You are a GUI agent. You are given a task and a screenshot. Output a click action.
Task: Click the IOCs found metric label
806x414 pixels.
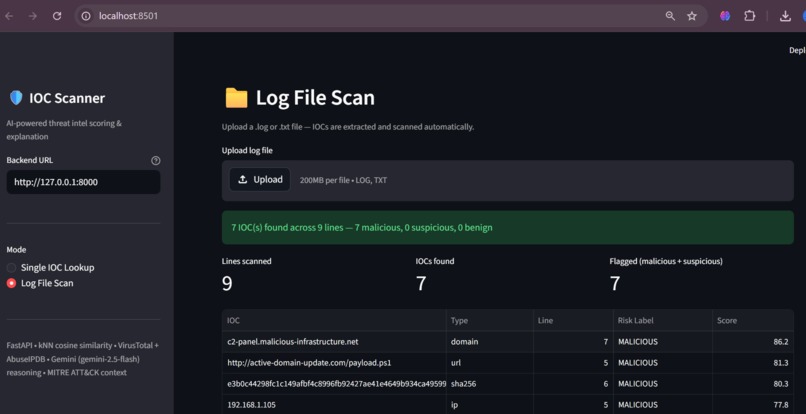pyautogui.click(x=435, y=261)
